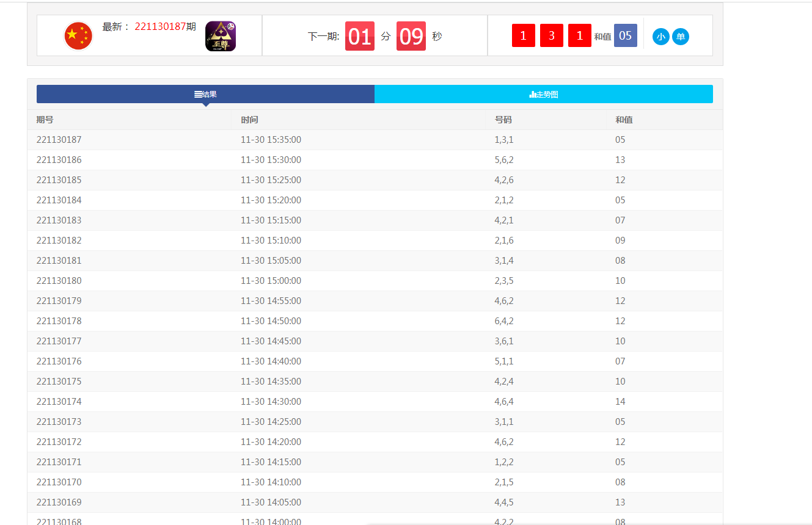The height and width of the screenshot is (525, 812).
Task: Click the 11-30 14:30:00 time cell
Action: [x=271, y=402]
